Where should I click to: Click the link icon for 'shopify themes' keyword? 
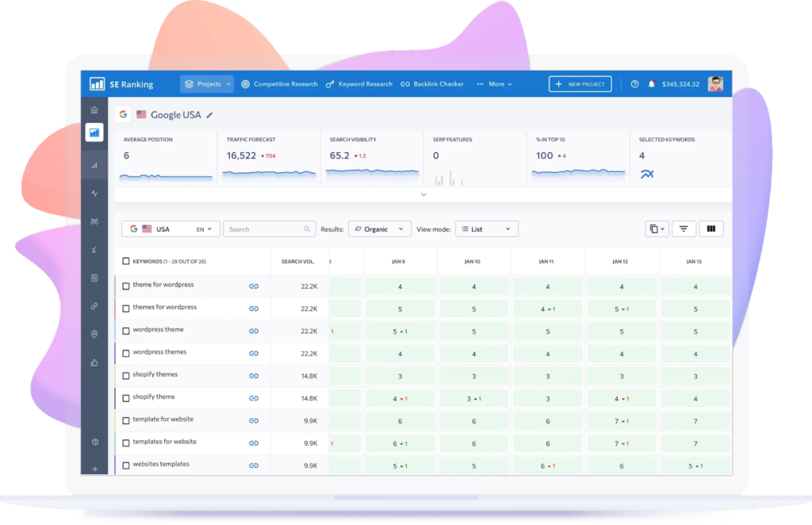point(254,375)
